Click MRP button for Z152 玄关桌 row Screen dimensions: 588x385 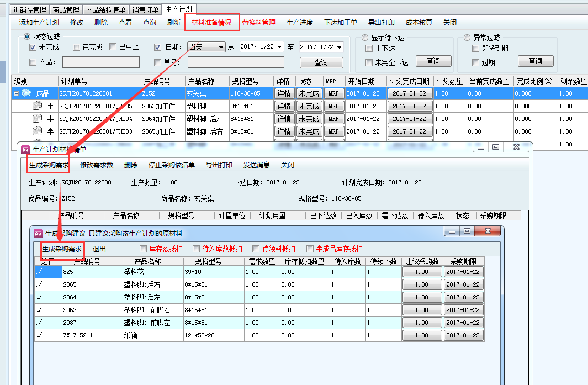point(333,93)
